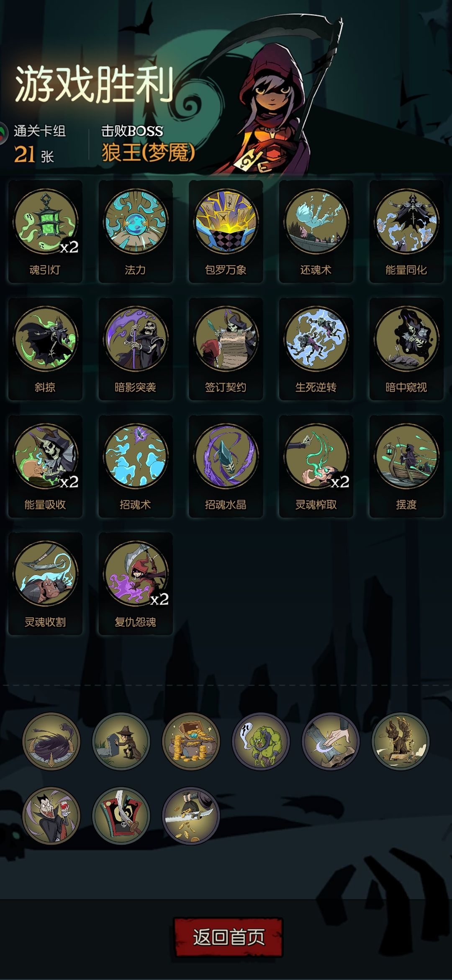Select the 包罗万象 card
This screenshot has width=452, height=980.
(226, 232)
